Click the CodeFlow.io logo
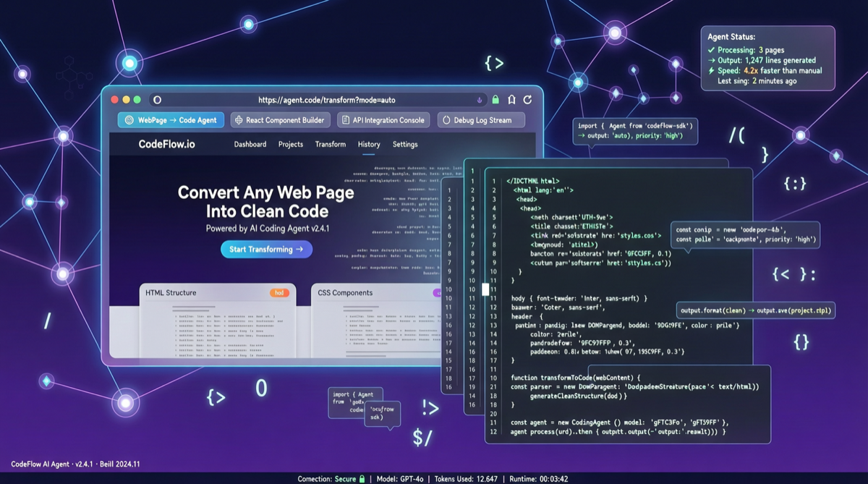 click(x=166, y=144)
